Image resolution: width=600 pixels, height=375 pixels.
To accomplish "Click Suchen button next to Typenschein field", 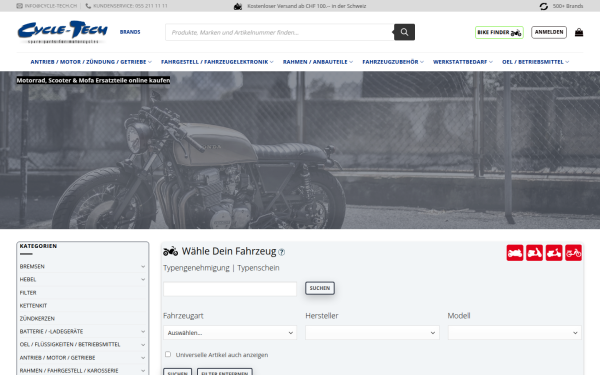I will click(320, 288).
